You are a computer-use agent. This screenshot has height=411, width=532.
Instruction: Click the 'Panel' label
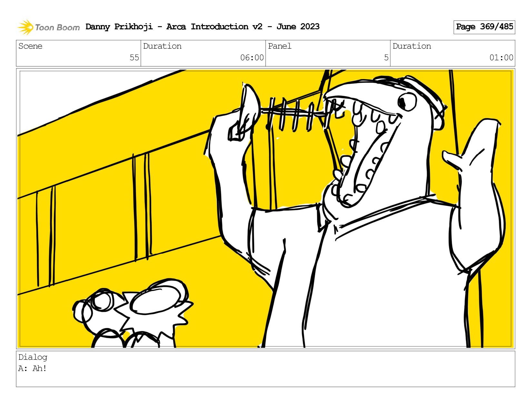coord(280,46)
